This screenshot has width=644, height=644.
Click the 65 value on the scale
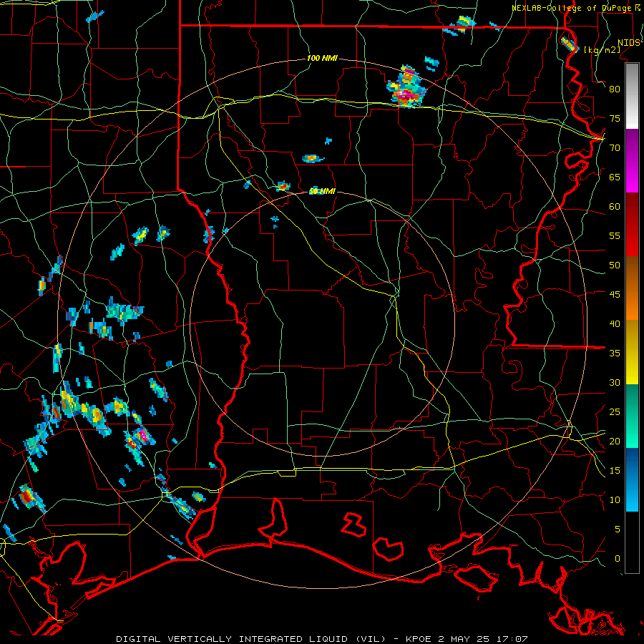(615, 177)
